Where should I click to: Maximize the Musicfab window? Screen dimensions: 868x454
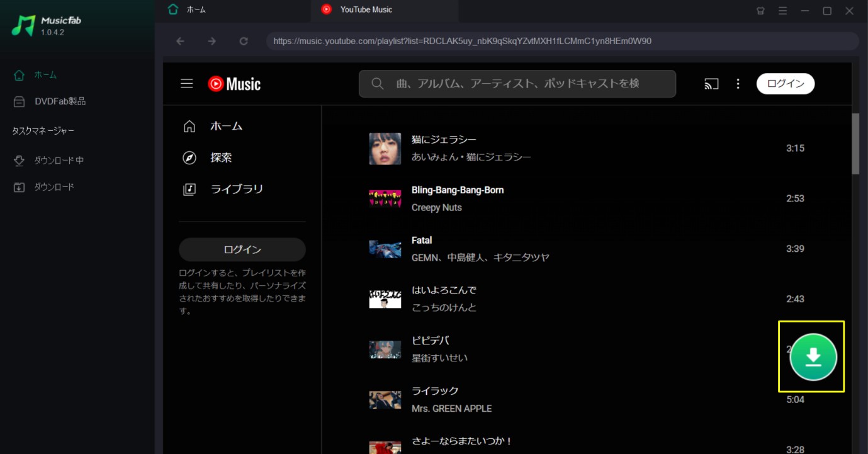pos(827,11)
